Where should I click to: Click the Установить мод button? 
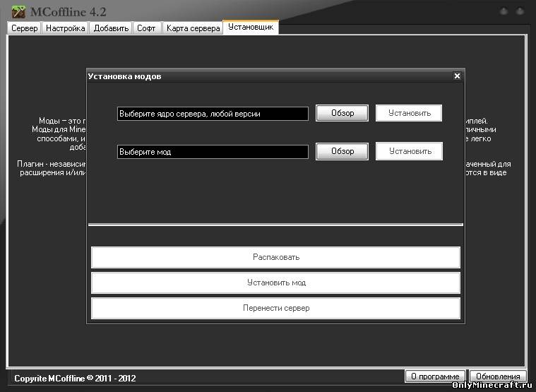click(x=275, y=283)
